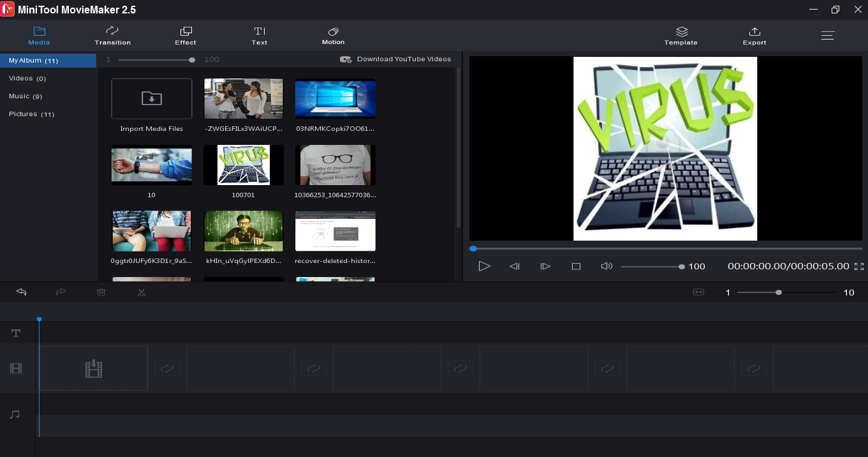The image size is (868, 457).
Task: Select the Motion tab icon
Action: coord(333,31)
